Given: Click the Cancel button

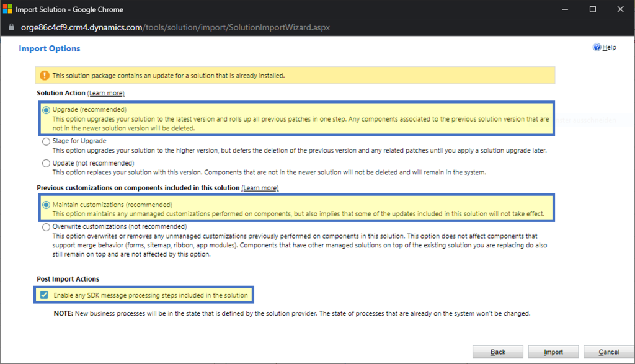Looking at the screenshot, I should click(608, 351).
